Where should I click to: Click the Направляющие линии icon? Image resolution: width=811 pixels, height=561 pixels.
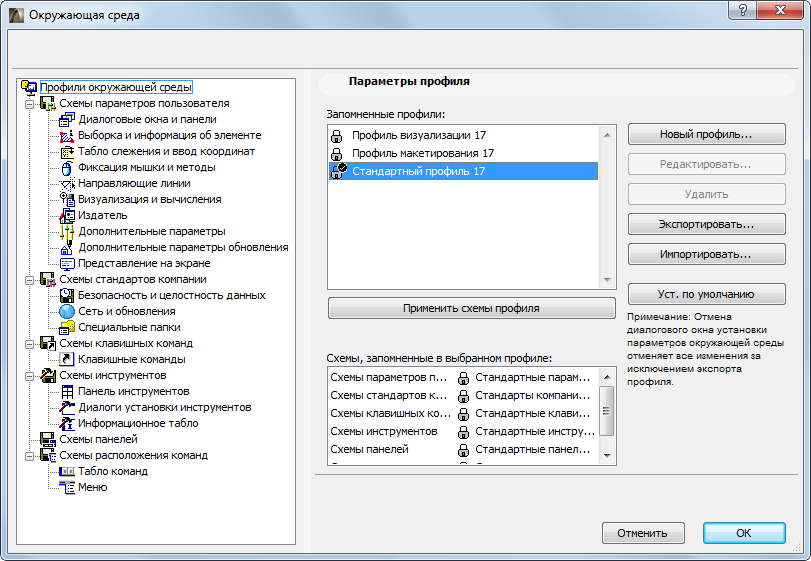coord(67,184)
